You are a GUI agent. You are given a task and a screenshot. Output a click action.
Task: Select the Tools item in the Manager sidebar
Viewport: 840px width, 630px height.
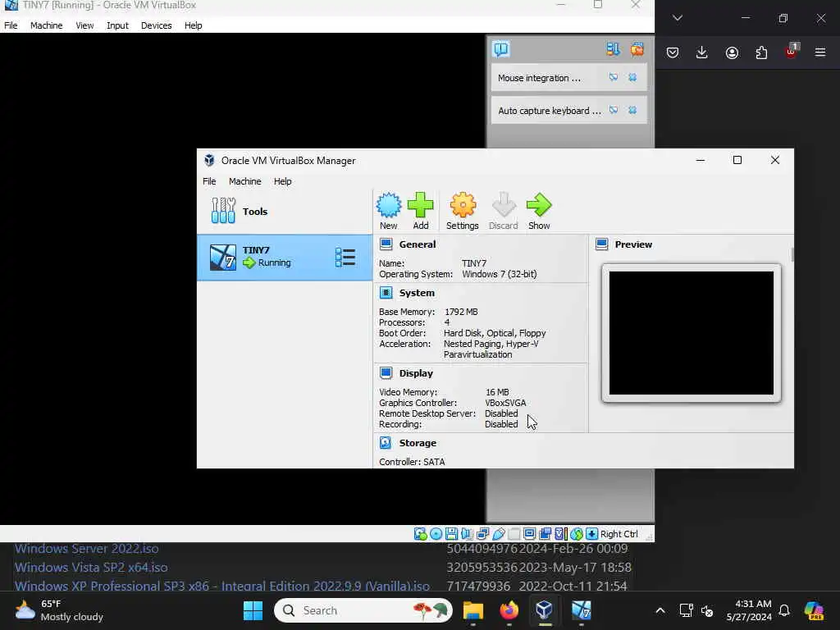tap(285, 211)
